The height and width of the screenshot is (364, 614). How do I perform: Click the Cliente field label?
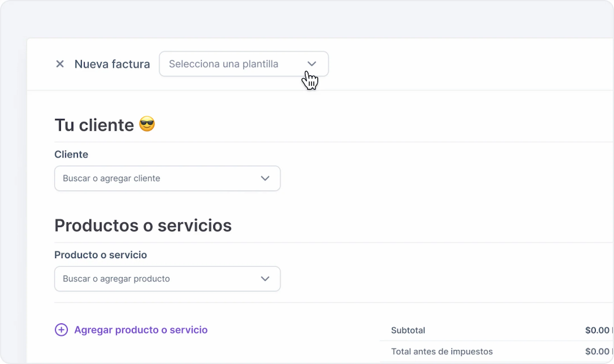tap(71, 154)
